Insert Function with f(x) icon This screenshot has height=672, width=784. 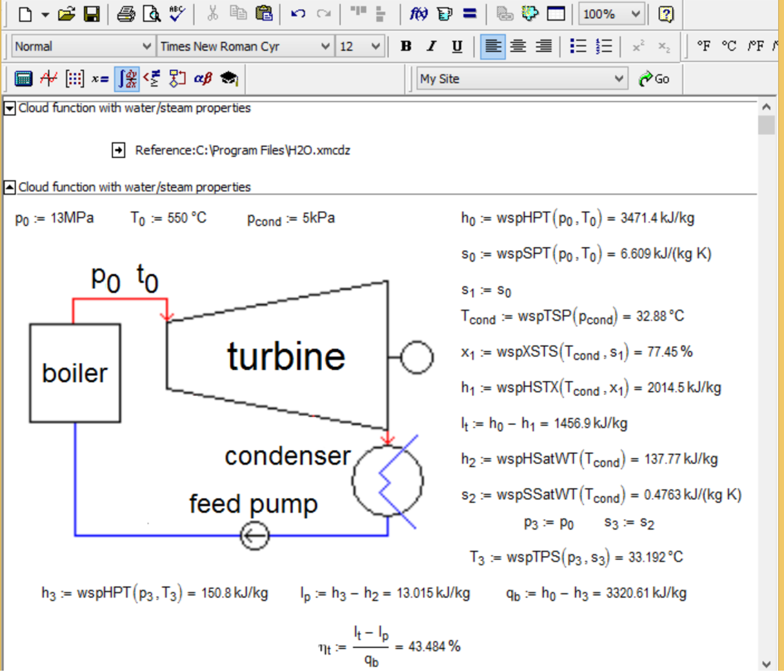(x=418, y=14)
